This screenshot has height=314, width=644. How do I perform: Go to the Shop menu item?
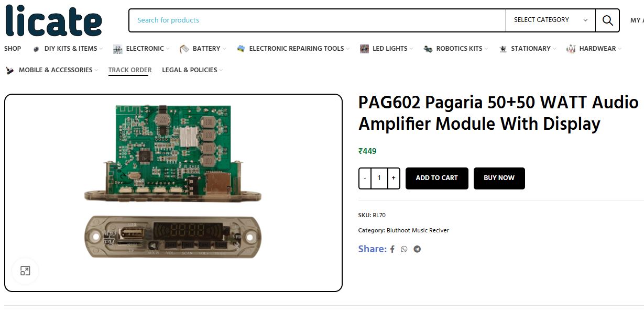[13, 49]
